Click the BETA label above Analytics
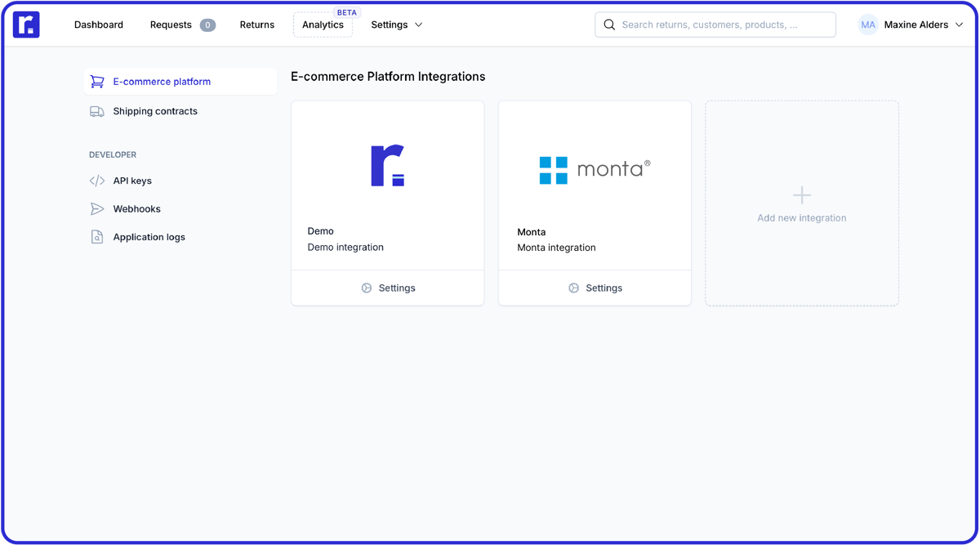This screenshot has height=545, width=980. pyautogui.click(x=347, y=13)
